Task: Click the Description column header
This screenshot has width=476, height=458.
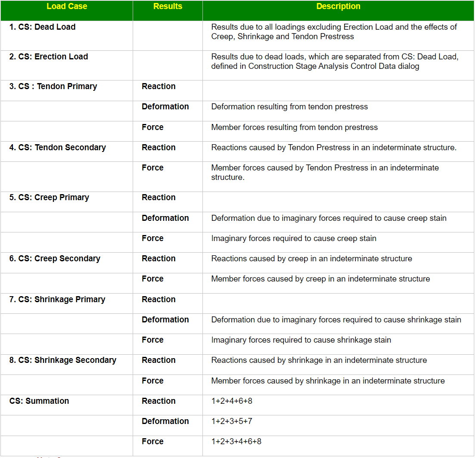Action: pos(338,6)
